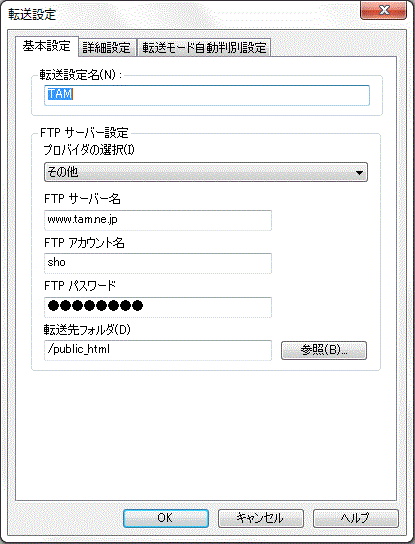The height and width of the screenshot is (544, 415).
Task: Confirm settings with the OK button
Action: coord(166,518)
